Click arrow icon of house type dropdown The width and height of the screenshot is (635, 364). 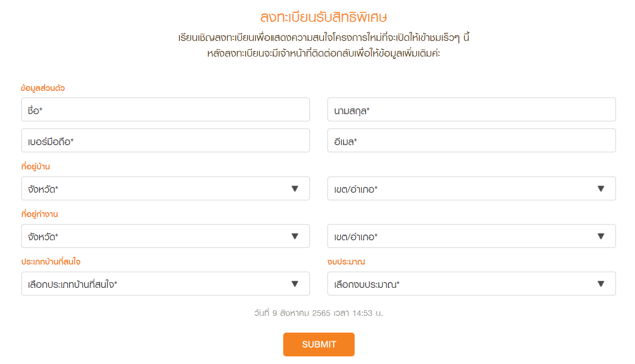[295, 284]
